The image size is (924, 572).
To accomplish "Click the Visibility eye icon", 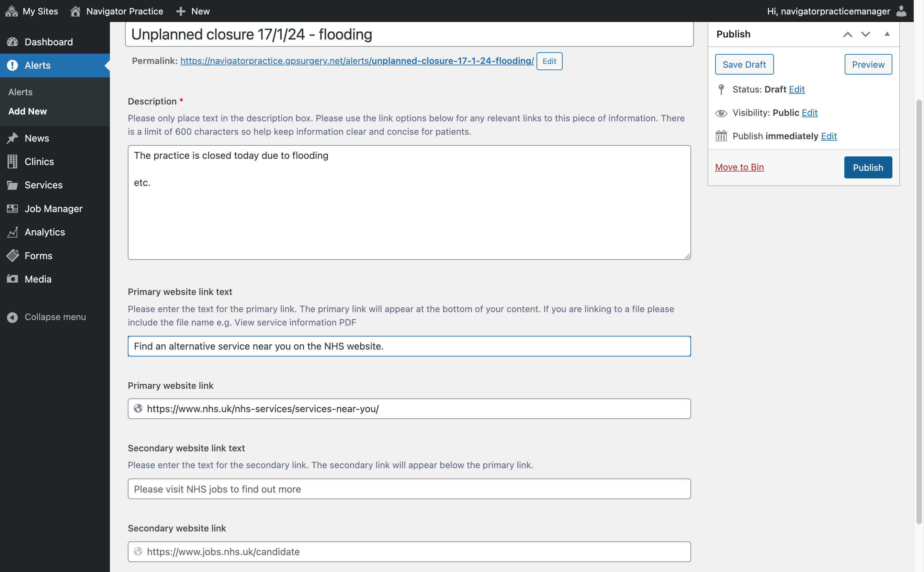I will click(721, 113).
